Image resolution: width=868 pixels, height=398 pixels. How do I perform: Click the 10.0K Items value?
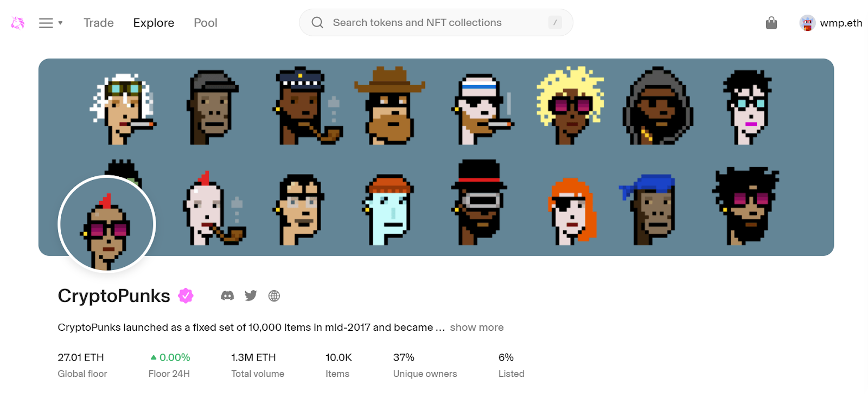[x=339, y=357]
